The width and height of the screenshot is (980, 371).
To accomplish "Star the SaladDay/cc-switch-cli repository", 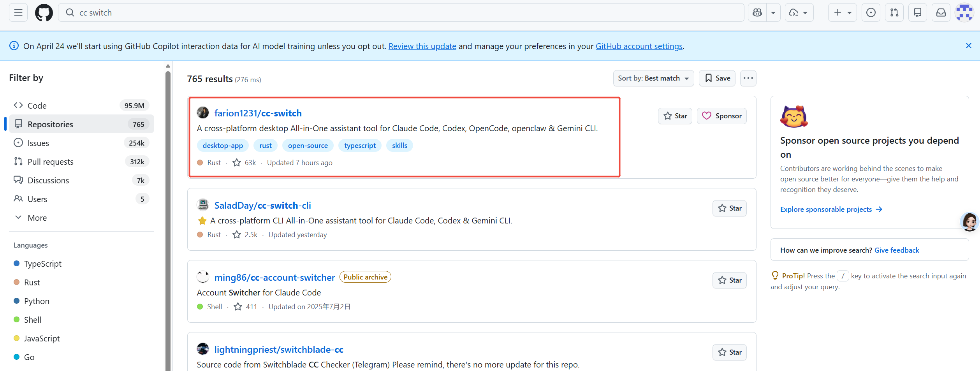I will [x=730, y=208].
